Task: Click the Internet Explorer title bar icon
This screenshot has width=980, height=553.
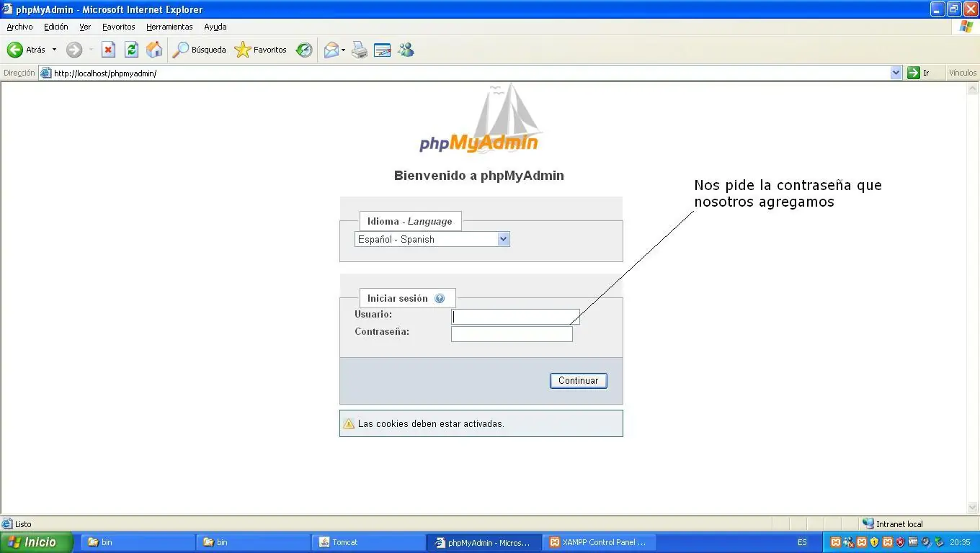Action: click(x=7, y=9)
